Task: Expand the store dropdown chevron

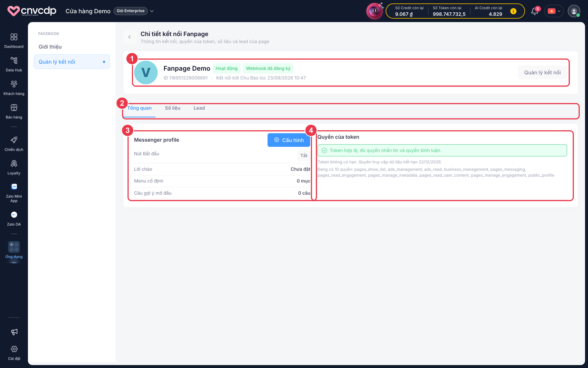Action: (152, 11)
